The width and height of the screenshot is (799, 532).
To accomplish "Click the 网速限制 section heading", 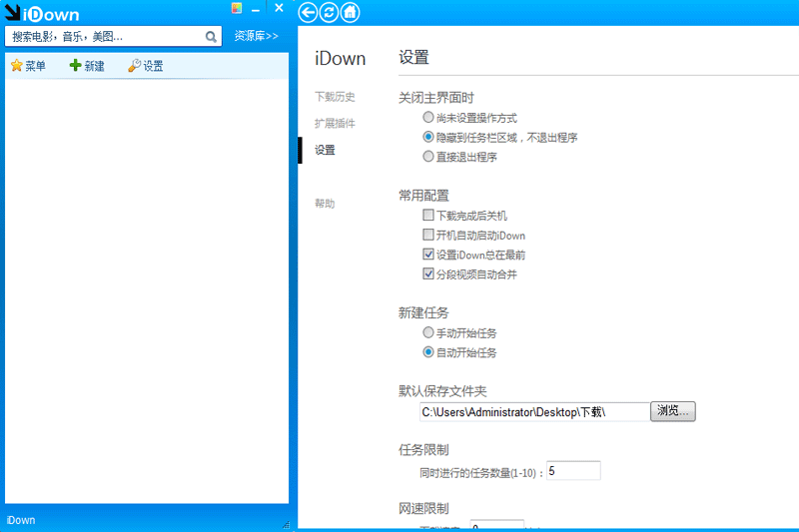I will coord(423,509).
